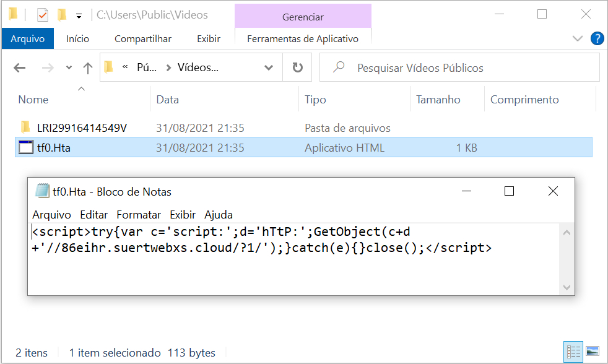Screen dimensions: 608x364
Task: Click the Gerenciar contextual tab header
Action: point(303,17)
